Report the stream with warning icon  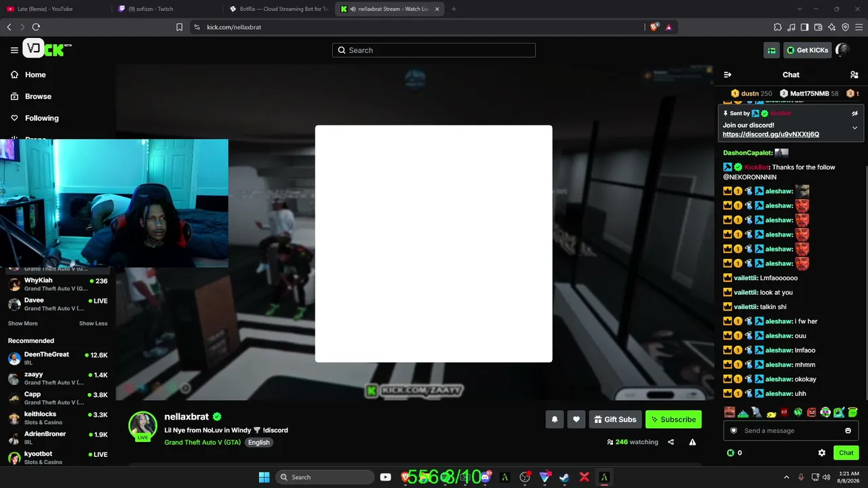692,442
